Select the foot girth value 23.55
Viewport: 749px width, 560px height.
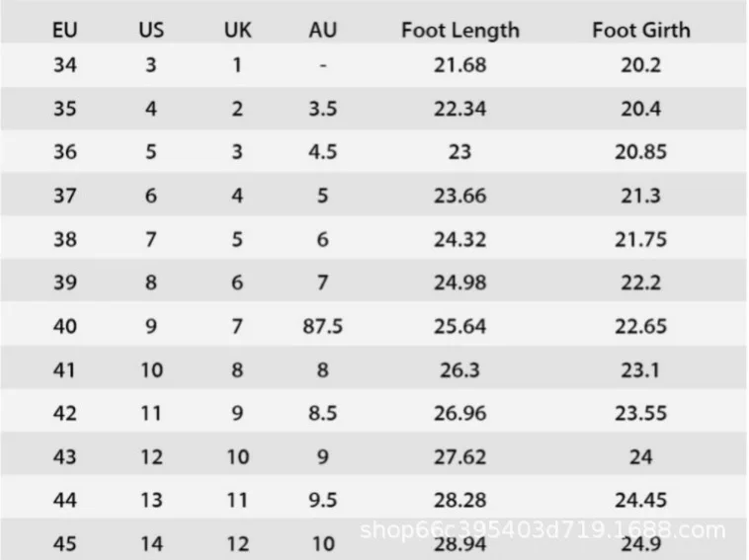click(641, 413)
